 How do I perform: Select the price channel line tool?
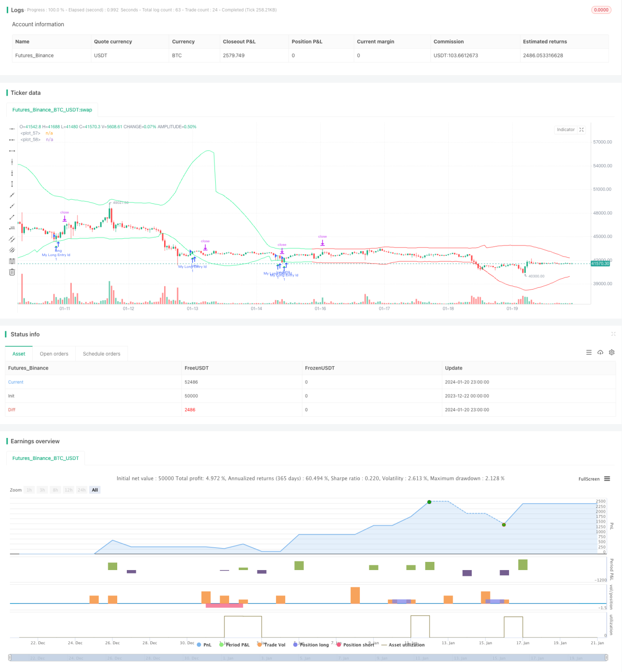click(12, 239)
